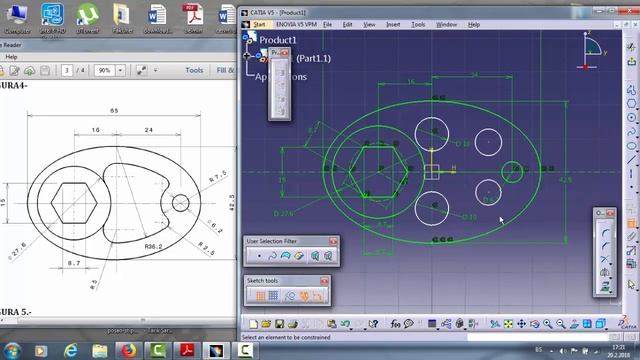
Task: Expand the Project 3D Elements flyout arrow
Action: point(610,291)
